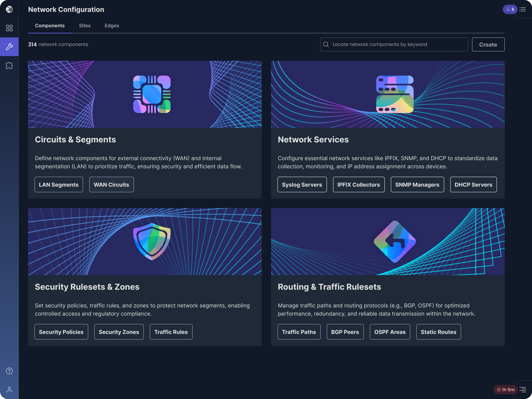
Task: Switch to the Sites tab
Action: 85,26
